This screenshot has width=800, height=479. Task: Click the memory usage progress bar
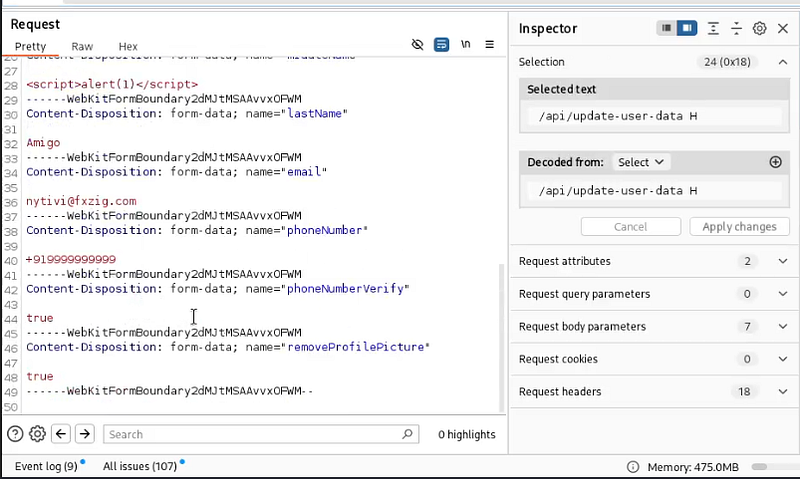tap(775, 467)
